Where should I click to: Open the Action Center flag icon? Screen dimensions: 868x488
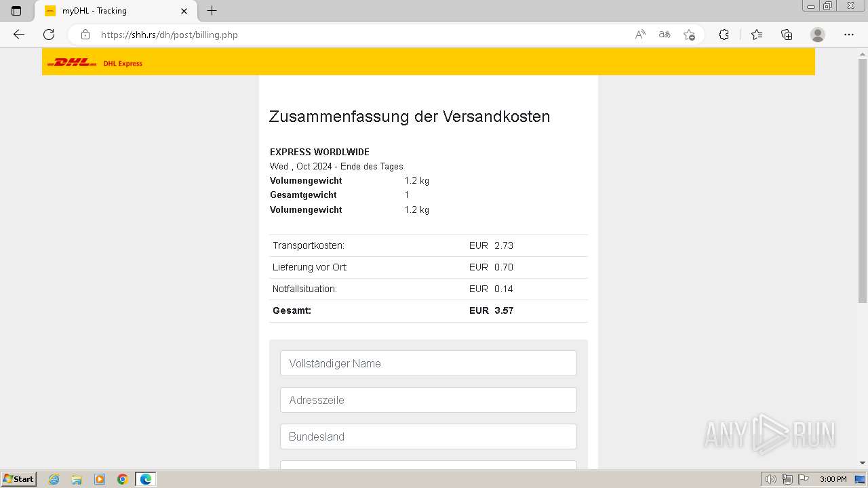pyautogui.click(x=802, y=479)
